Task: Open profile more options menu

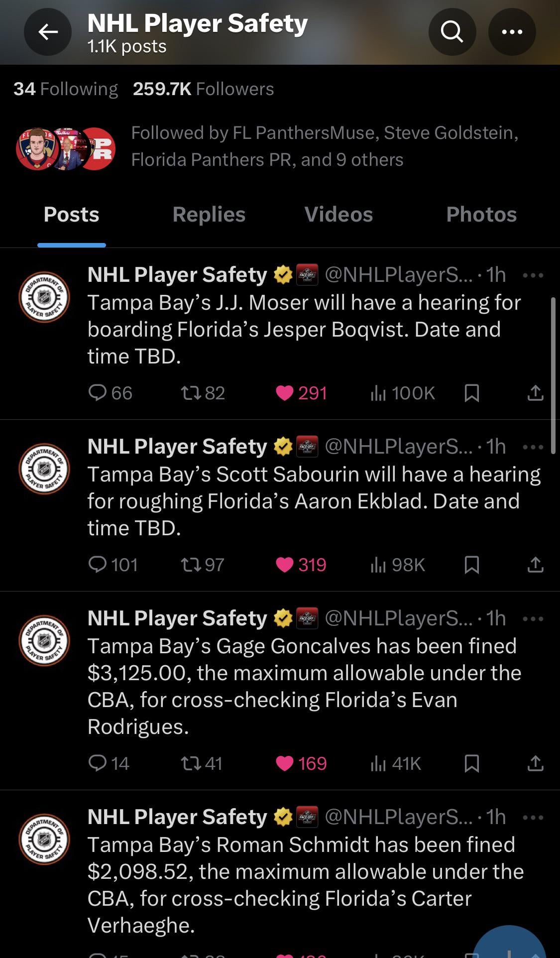Action: click(512, 32)
